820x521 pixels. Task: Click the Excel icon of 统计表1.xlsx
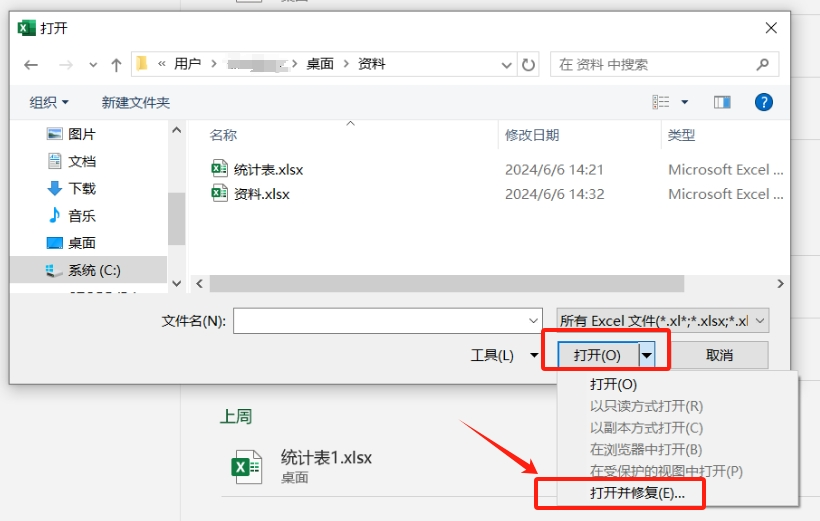[x=246, y=467]
